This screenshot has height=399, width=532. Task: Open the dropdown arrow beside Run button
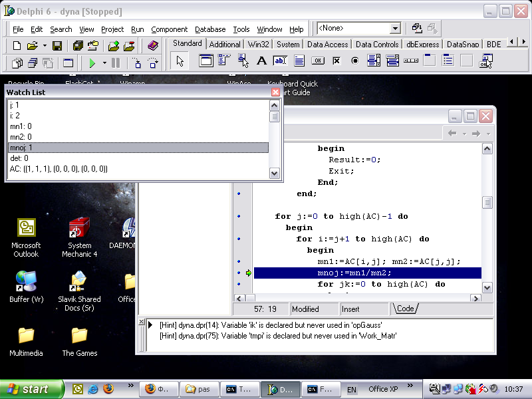coord(104,63)
